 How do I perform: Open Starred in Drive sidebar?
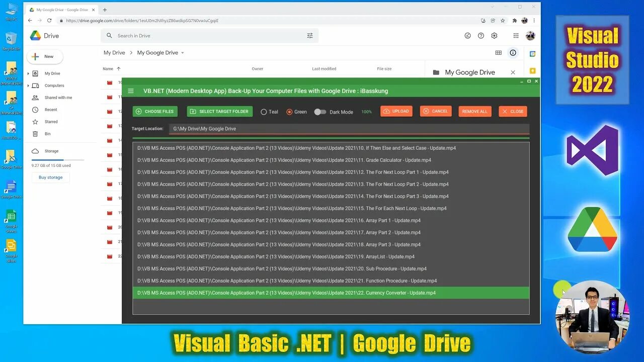click(51, 122)
